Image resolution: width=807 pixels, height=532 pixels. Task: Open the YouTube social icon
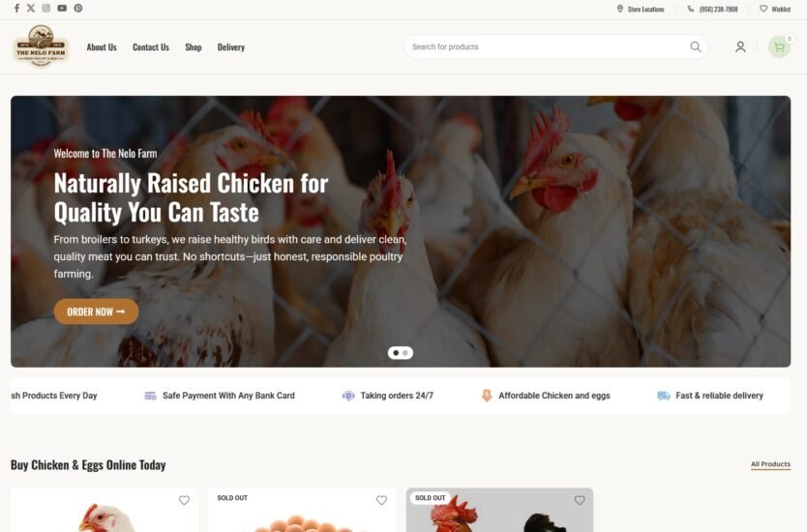click(x=62, y=9)
